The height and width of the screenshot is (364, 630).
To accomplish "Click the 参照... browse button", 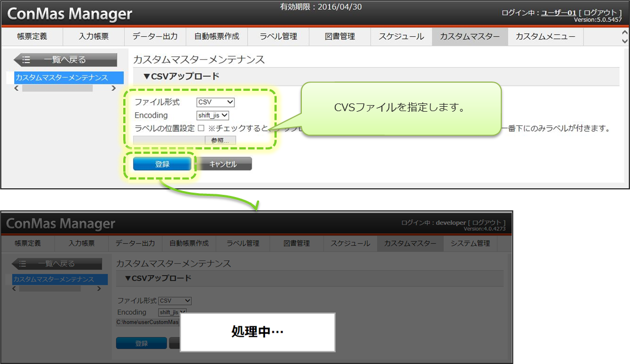I will [x=220, y=140].
